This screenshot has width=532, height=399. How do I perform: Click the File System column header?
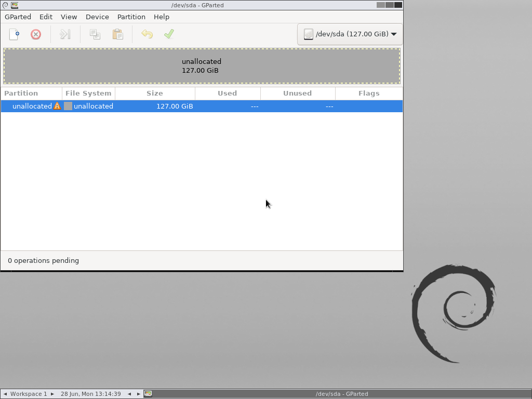pyautogui.click(x=88, y=94)
